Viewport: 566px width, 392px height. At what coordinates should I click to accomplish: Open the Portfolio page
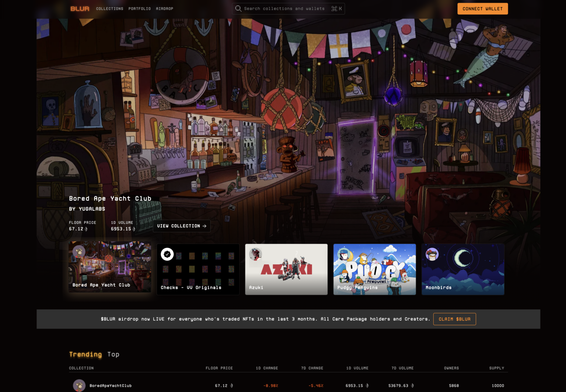click(139, 9)
